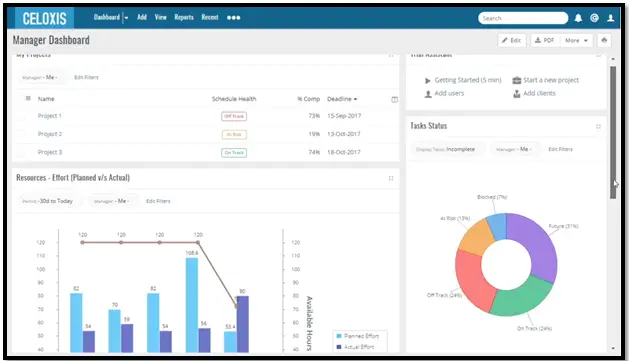This screenshot has width=629, height=361.
Task: Open the Project 2 link
Action: click(50, 134)
